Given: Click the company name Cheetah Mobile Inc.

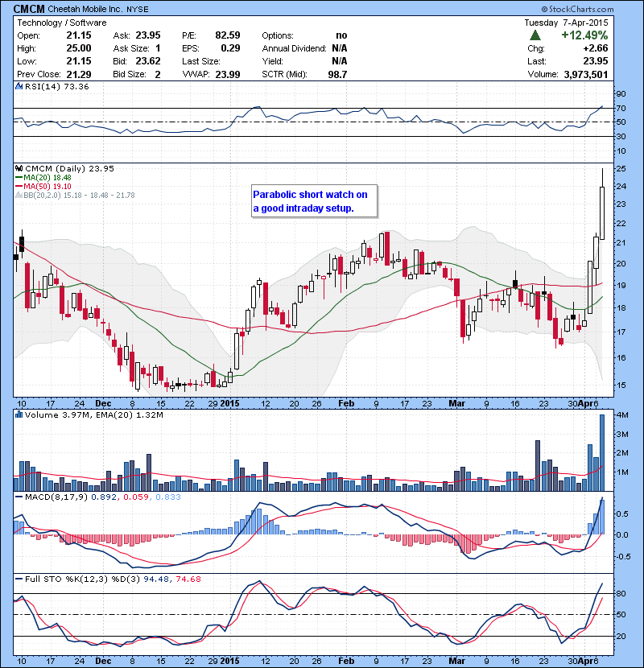Looking at the screenshot, I should [x=85, y=10].
